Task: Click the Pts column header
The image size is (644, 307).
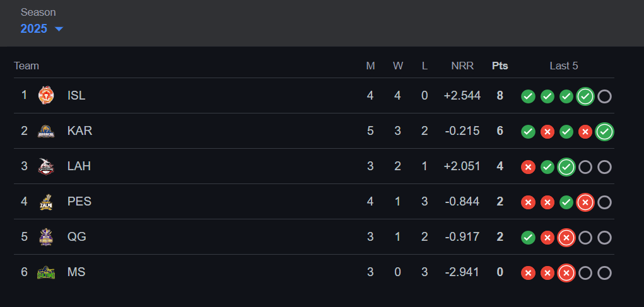Action: tap(500, 66)
